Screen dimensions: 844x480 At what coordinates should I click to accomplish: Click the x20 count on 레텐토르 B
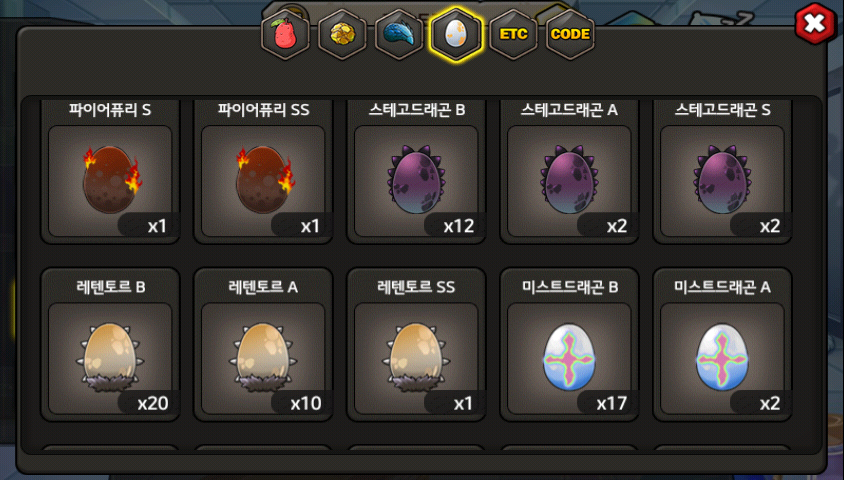pos(153,403)
